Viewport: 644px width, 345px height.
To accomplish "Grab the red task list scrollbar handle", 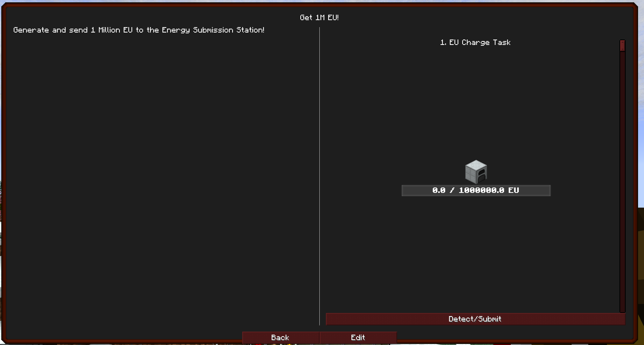I will point(622,45).
